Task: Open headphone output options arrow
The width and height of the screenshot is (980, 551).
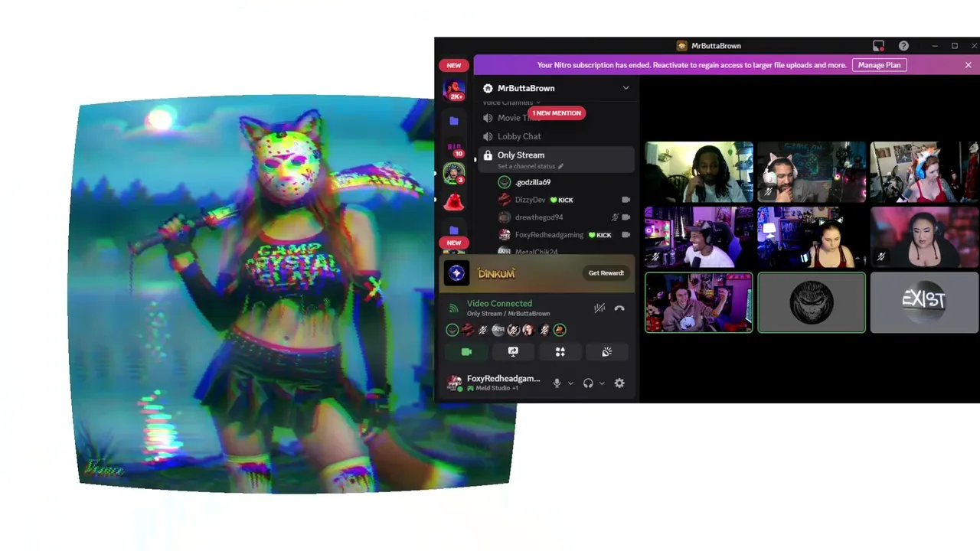Action: [602, 383]
